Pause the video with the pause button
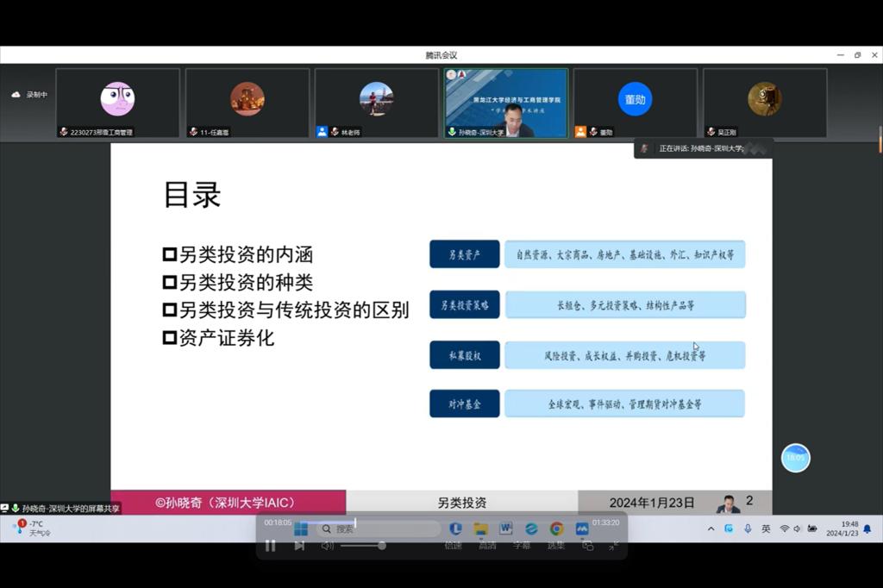Viewport: 883px width, 588px height. [x=270, y=545]
